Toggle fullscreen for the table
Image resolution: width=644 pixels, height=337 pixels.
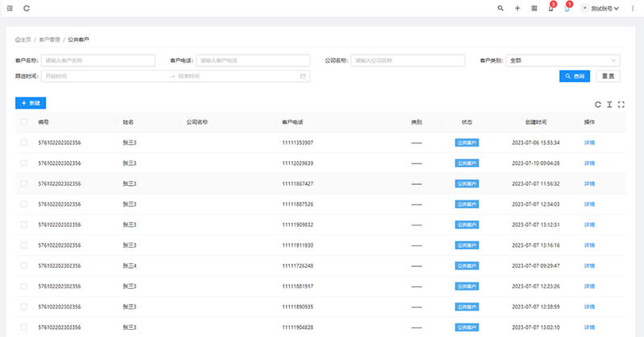coord(621,105)
